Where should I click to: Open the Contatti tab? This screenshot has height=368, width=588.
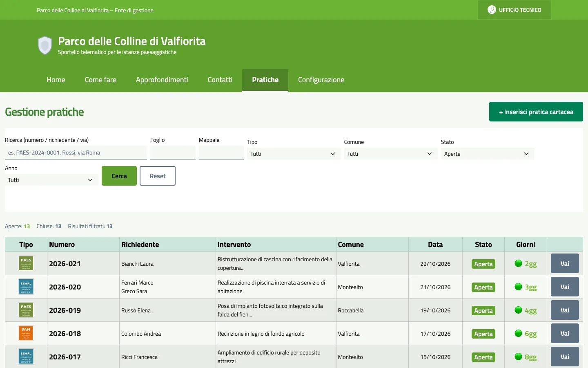click(x=220, y=80)
